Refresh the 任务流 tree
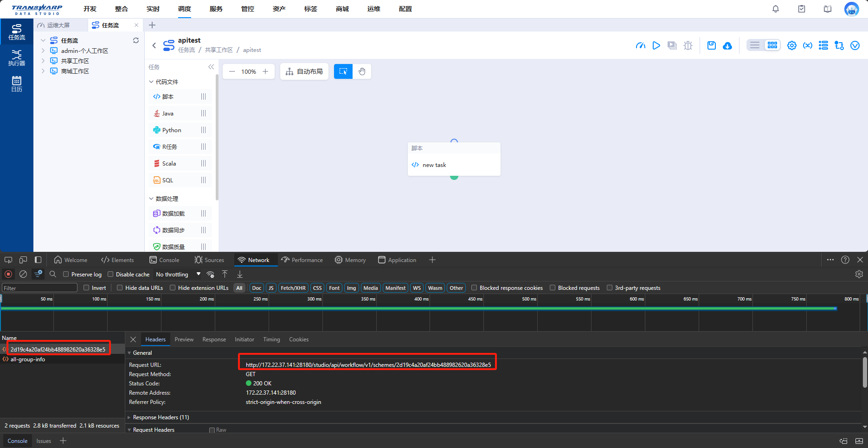Viewport: 868px width, 448px height. 136,40
